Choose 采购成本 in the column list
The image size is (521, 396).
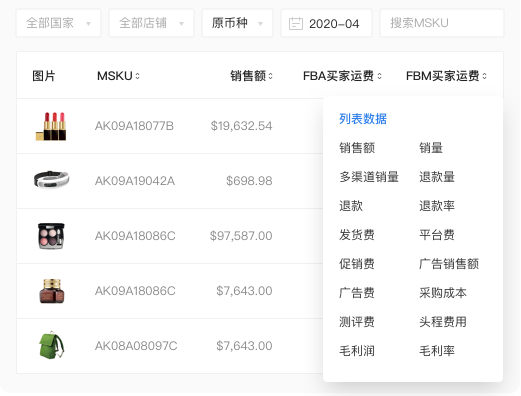pyautogui.click(x=443, y=293)
